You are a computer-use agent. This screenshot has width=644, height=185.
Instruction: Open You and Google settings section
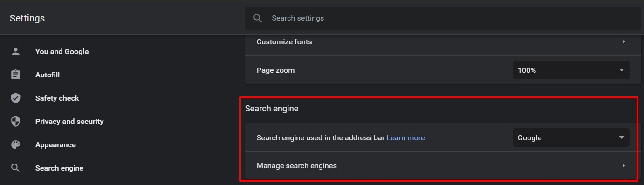point(62,51)
